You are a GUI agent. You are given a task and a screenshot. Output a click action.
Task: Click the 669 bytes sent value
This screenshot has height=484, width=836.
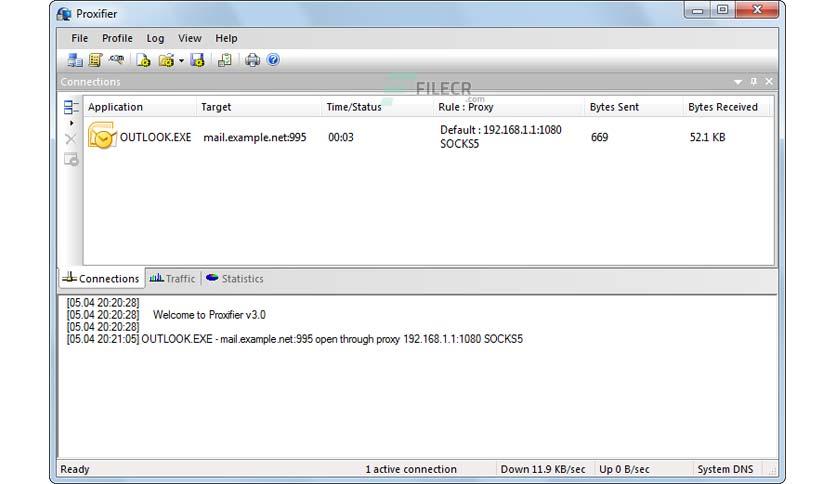pos(599,137)
